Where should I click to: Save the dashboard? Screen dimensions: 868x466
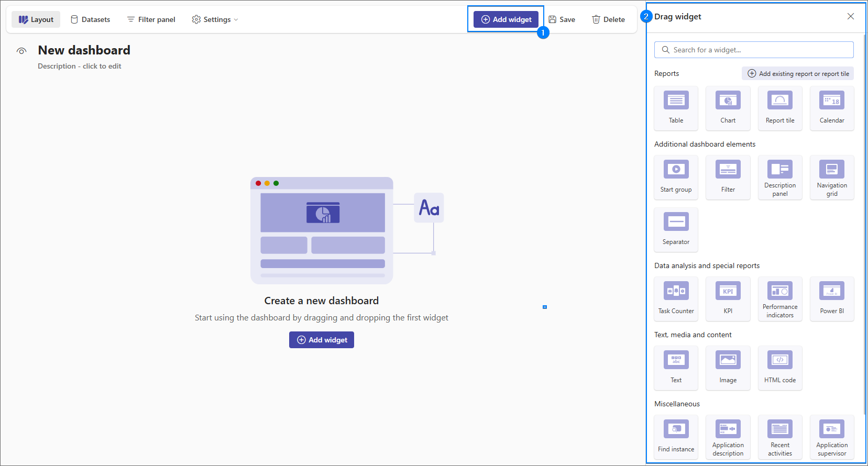tap(562, 19)
